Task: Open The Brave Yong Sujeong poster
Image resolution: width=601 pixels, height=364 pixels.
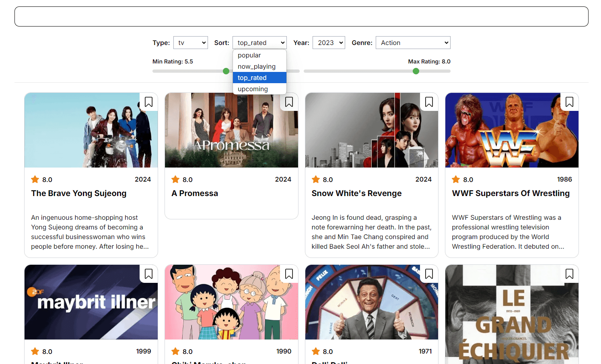Action: [91, 130]
